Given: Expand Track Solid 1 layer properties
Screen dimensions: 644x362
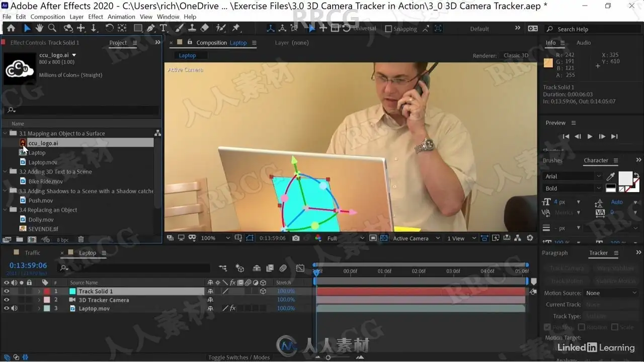Looking at the screenshot, I should pos(39,291).
